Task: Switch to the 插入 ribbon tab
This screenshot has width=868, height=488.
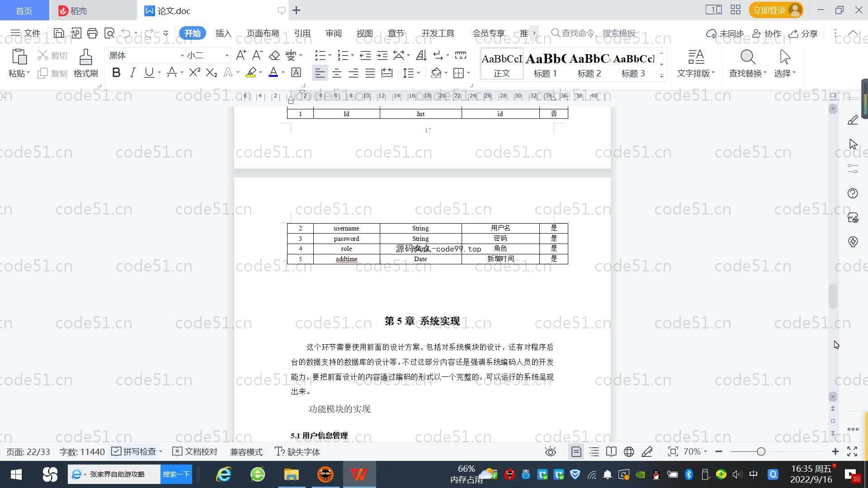Action: point(223,33)
